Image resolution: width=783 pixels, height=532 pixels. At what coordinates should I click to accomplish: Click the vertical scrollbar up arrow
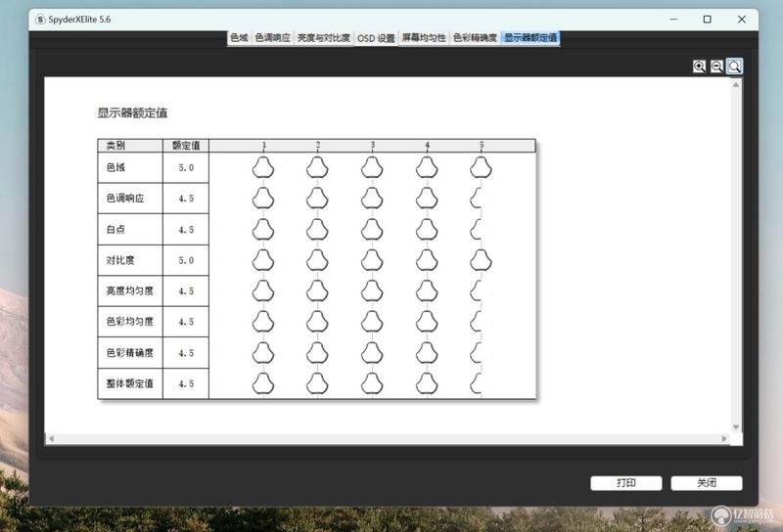(x=736, y=85)
